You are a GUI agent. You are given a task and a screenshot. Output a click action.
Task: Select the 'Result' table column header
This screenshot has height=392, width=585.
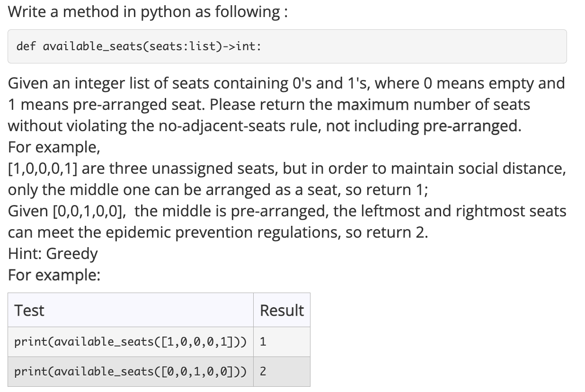point(282,310)
